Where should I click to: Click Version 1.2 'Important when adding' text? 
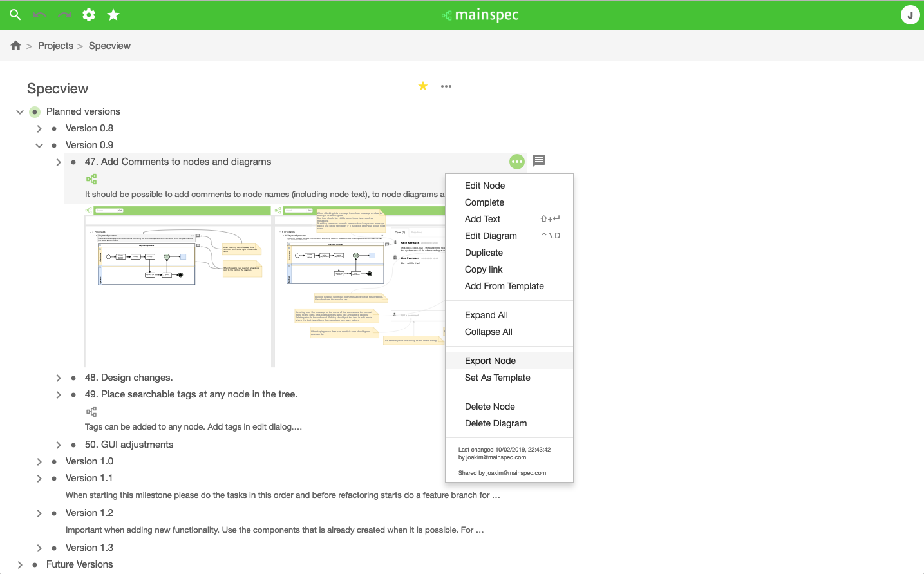pyautogui.click(x=274, y=530)
